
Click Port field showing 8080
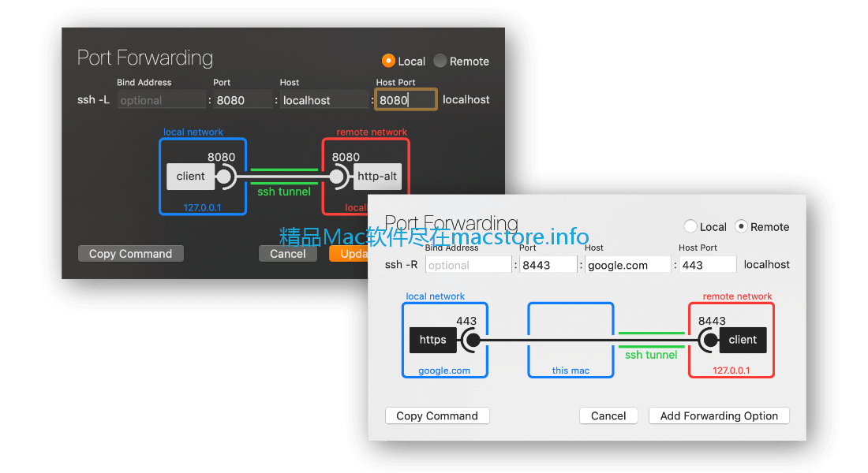click(x=243, y=100)
